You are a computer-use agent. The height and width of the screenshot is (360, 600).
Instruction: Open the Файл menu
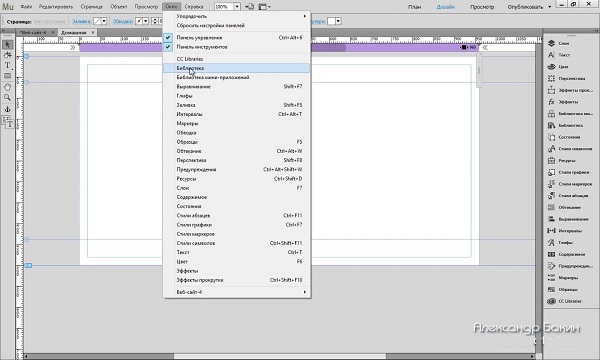coord(26,7)
